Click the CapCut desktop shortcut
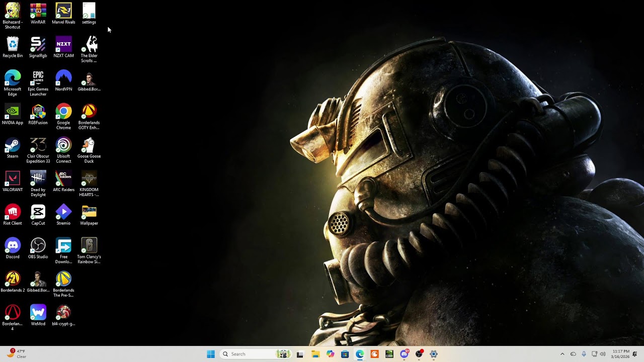Screen dimensions: 644x362 click(38, 215)
